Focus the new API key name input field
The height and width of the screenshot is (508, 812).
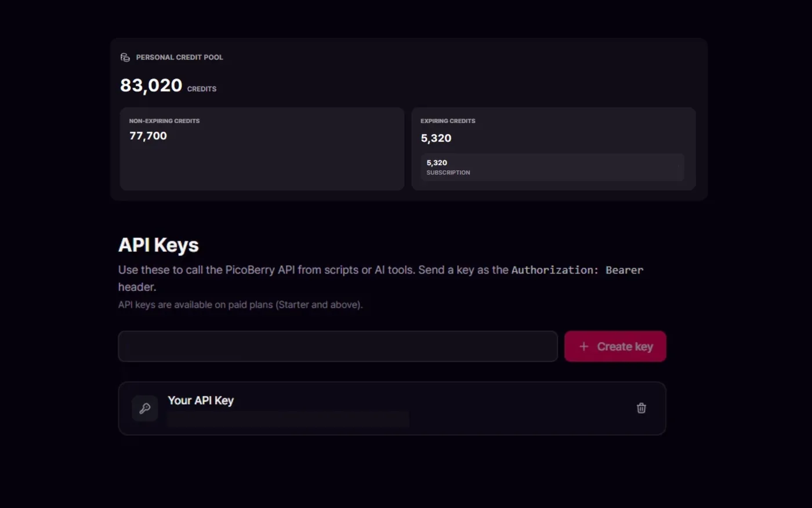pos(338,347)
